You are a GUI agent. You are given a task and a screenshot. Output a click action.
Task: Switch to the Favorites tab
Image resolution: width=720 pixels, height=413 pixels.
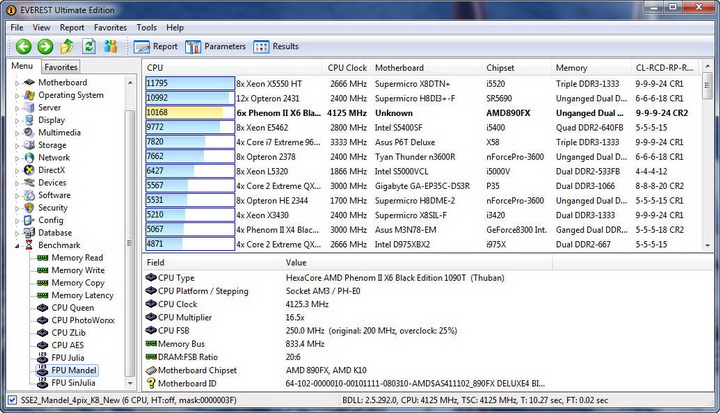pyautogui.click(x=61, y=67)
